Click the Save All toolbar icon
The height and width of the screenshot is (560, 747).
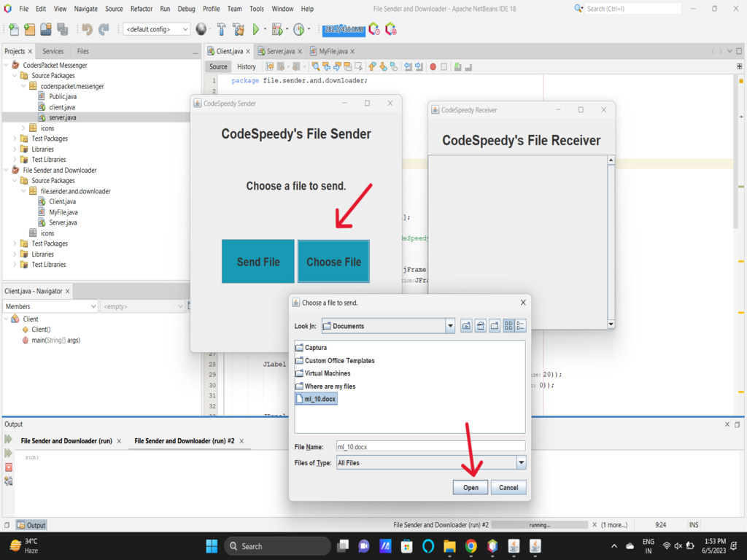pyautogui.click(x=63, y=29)
